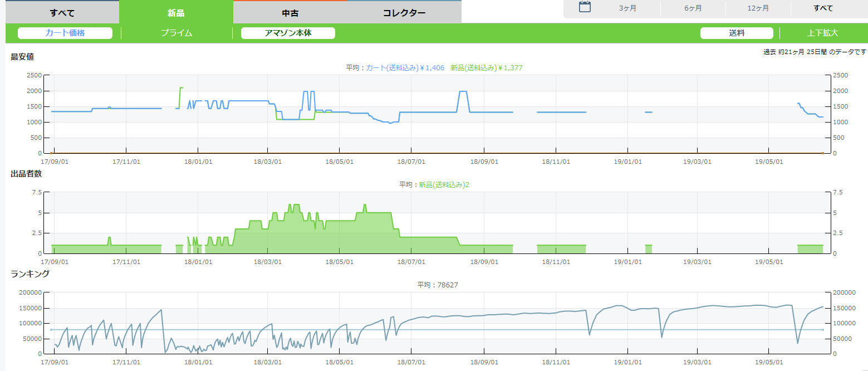
Task: Toggle the 送料 shipping option
Action: click(x=737, y=33)
